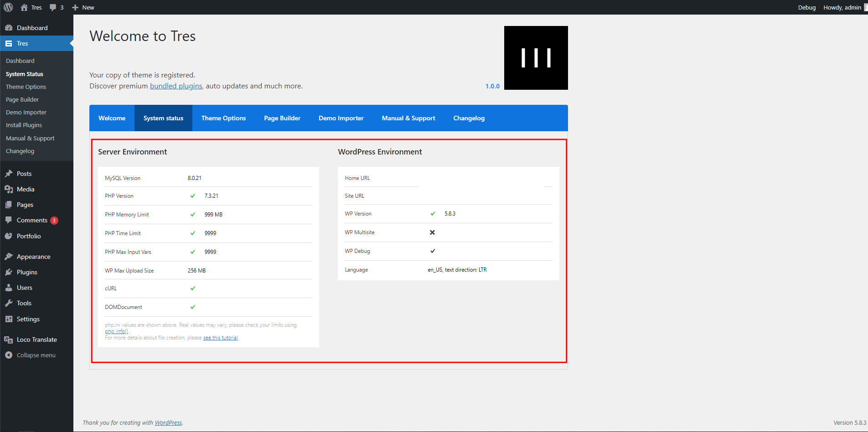Click the Loco Translate icon
This screenshot has width=868, height=432.
point(9,339)
